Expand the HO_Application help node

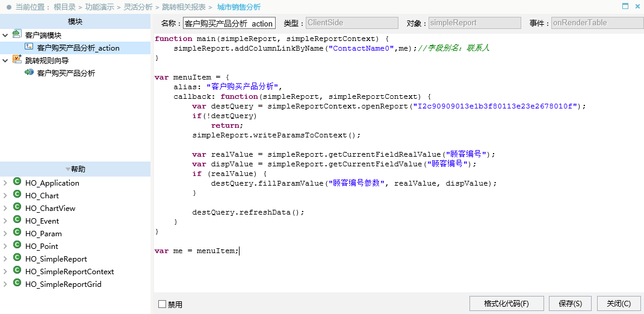coord(5,183)
